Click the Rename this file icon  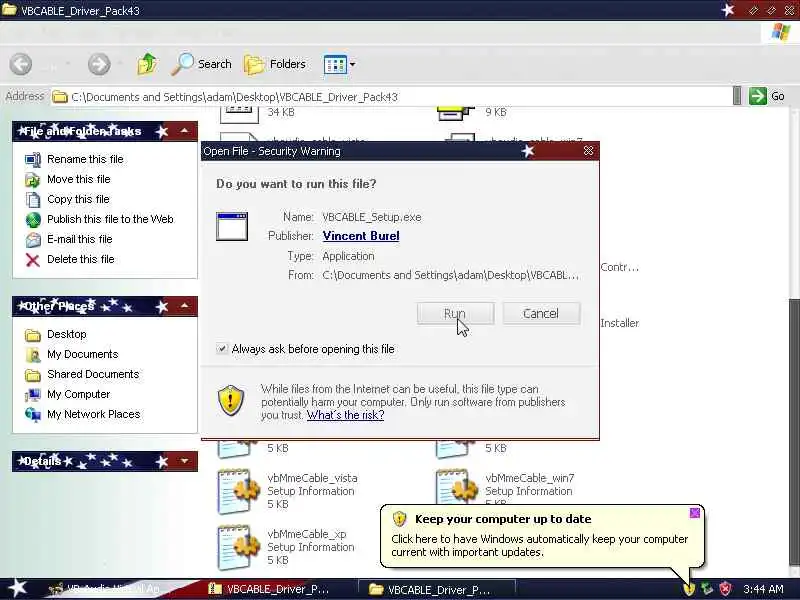pyautogui.click(x=33, y=160)
